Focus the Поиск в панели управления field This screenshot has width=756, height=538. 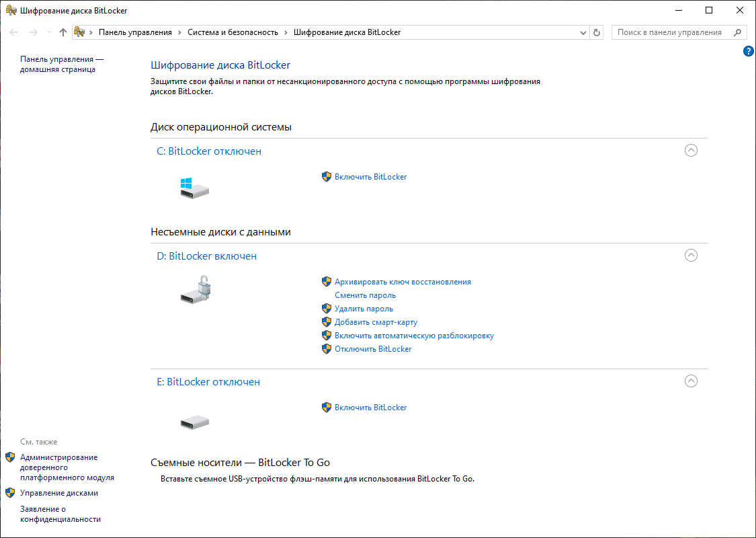pyautogui.click(x=673, y=32)
